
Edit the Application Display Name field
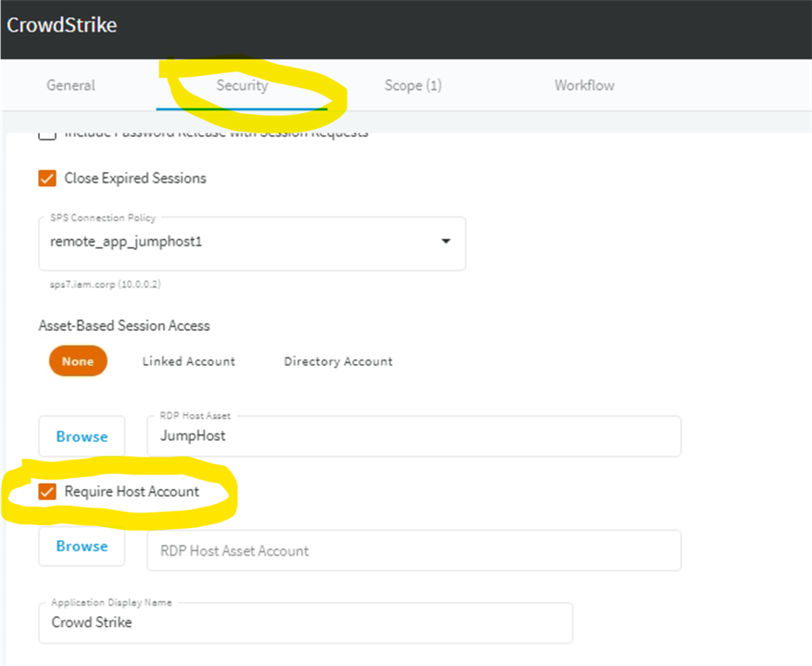[x=306, y=622]
